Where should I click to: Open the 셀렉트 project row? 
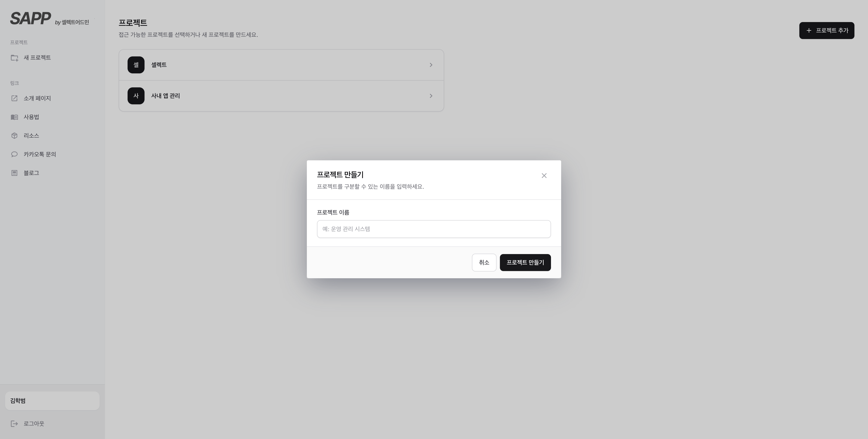coord(281,65)
